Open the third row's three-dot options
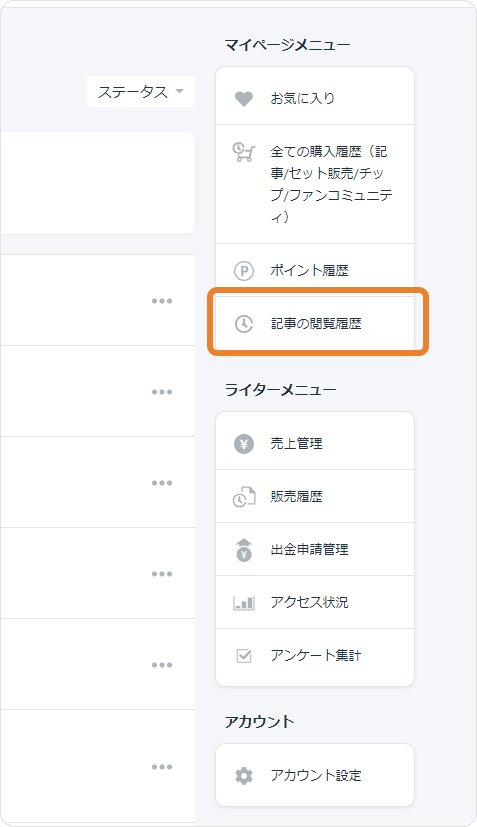The image size is (477, 827). click(x=161, y=483)
